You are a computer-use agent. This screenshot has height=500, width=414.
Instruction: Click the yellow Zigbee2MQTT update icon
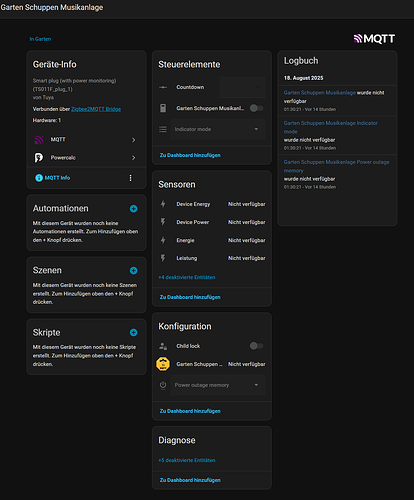(x=163, y=364)
